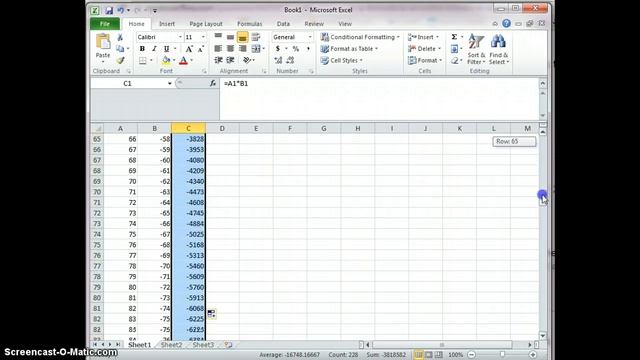Open Excel Help question mark
Image resolution: width=640 pixels, height=360 pixels.
click(507, 24)
